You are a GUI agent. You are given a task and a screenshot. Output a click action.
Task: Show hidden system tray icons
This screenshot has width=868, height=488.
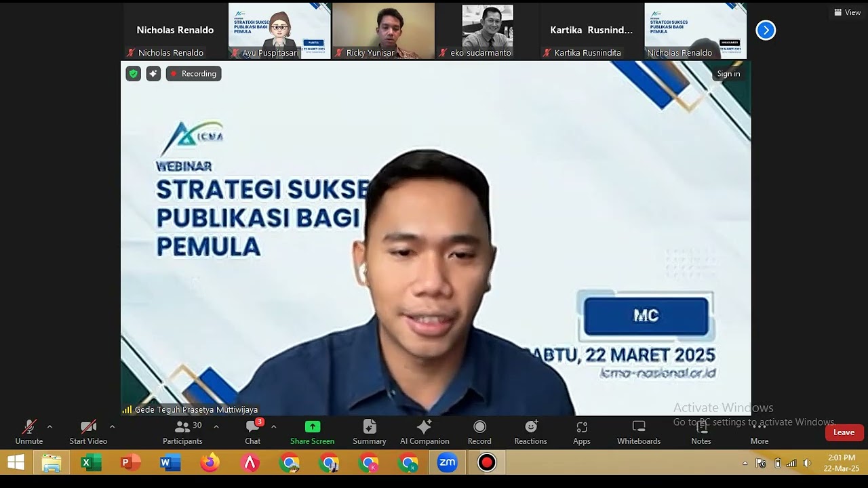click(x=745, y=464)
